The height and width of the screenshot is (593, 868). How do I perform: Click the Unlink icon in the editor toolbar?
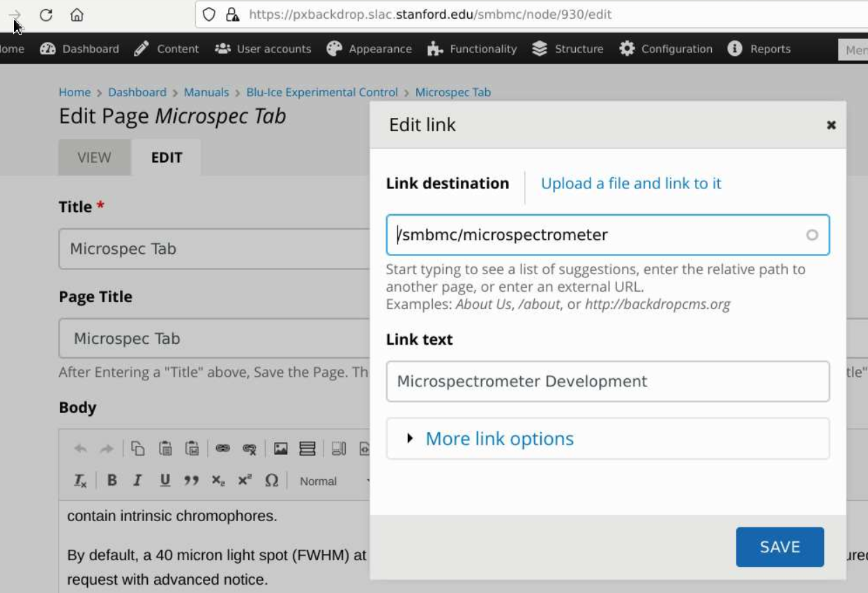250,448
